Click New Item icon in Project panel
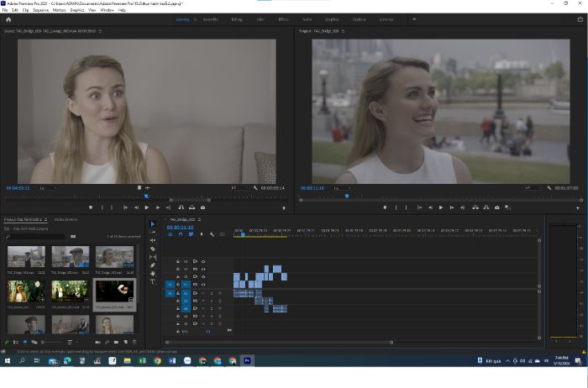 coord(126,342)
